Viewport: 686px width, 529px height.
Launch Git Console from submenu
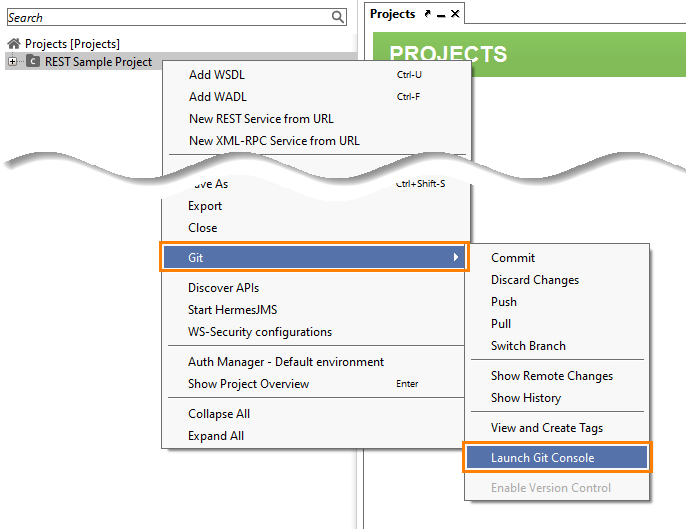(x=542, y=458)
